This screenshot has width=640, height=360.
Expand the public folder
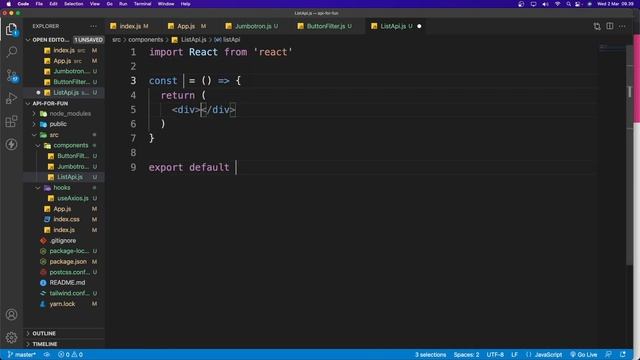click(x=34, y=124)
